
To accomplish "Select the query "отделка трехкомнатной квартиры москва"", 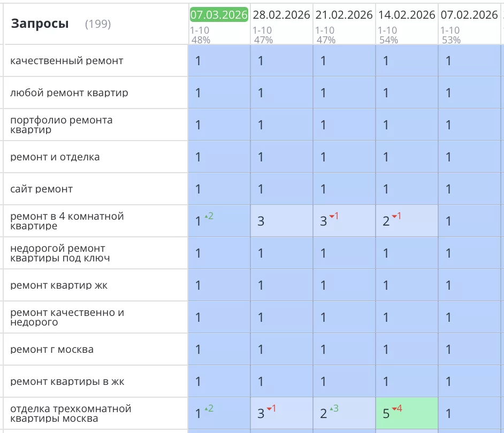I will point(71,413).
